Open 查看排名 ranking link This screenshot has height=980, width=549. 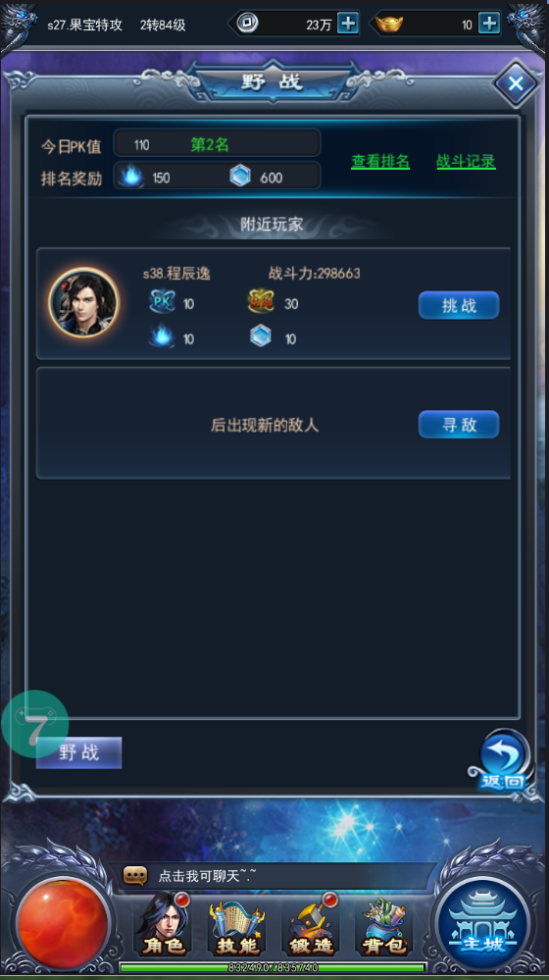[x=380, y=161]
